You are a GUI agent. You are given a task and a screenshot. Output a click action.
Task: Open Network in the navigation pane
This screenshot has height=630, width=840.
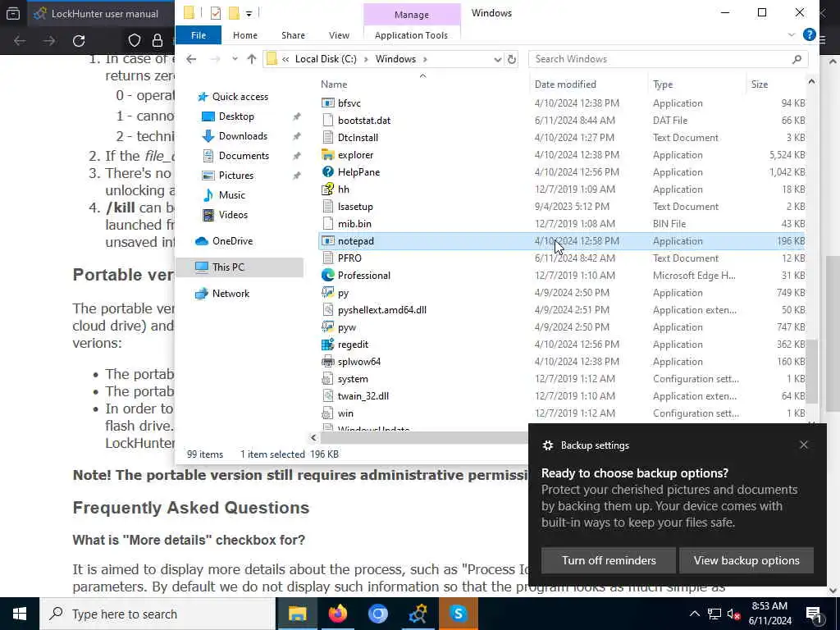[x=231, y=294]
